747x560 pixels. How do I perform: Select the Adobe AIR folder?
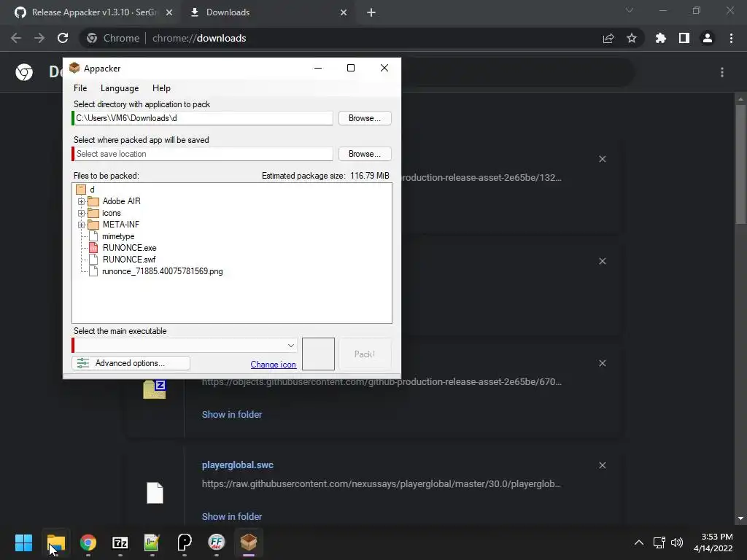coord(122,201)
